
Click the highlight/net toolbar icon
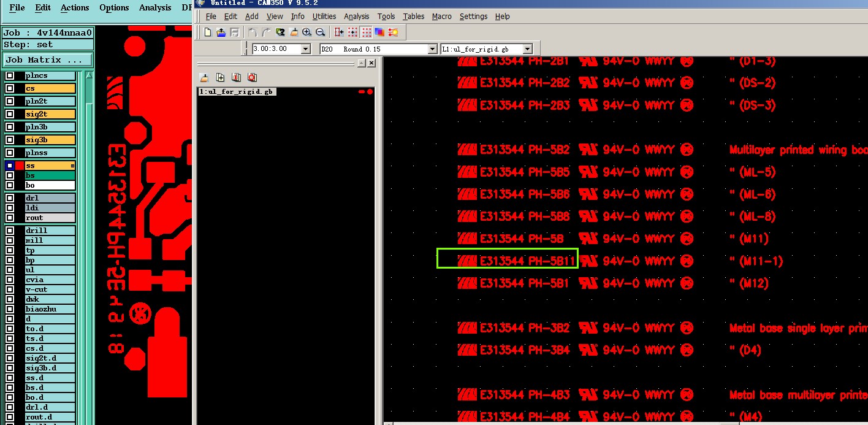[x=393, y=32]
